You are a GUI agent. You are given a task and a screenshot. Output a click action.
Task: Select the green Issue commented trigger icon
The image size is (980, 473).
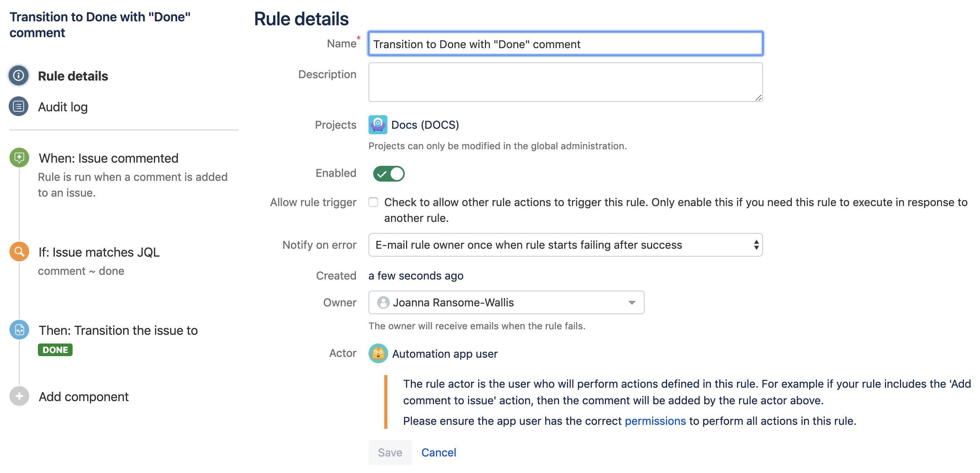pyautogui.click(x=19, y=158)
